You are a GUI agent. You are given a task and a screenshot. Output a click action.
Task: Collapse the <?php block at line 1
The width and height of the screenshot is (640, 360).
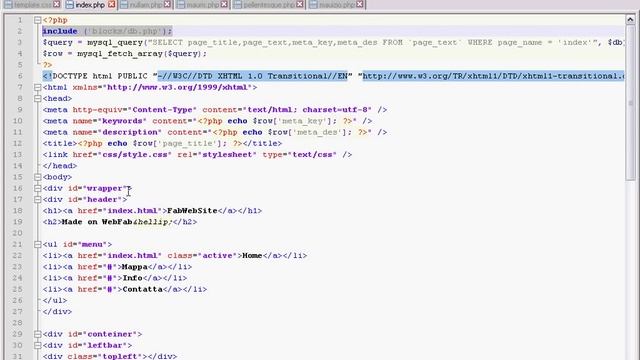tap(38, 20)
